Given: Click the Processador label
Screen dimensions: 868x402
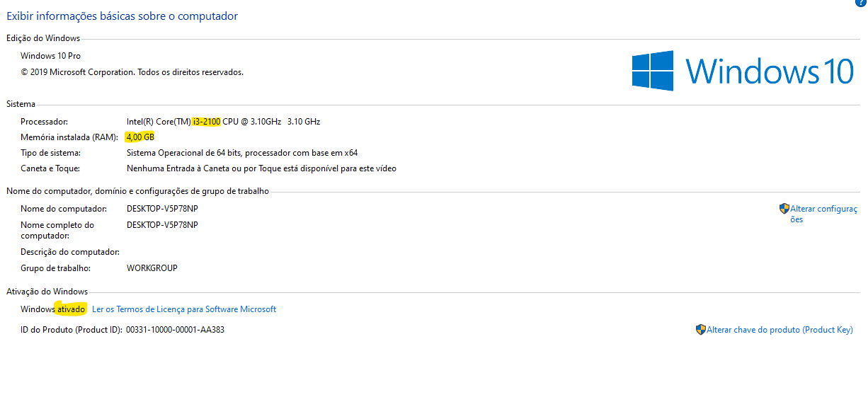Looking at the screenshot, I should click(45, 122).
